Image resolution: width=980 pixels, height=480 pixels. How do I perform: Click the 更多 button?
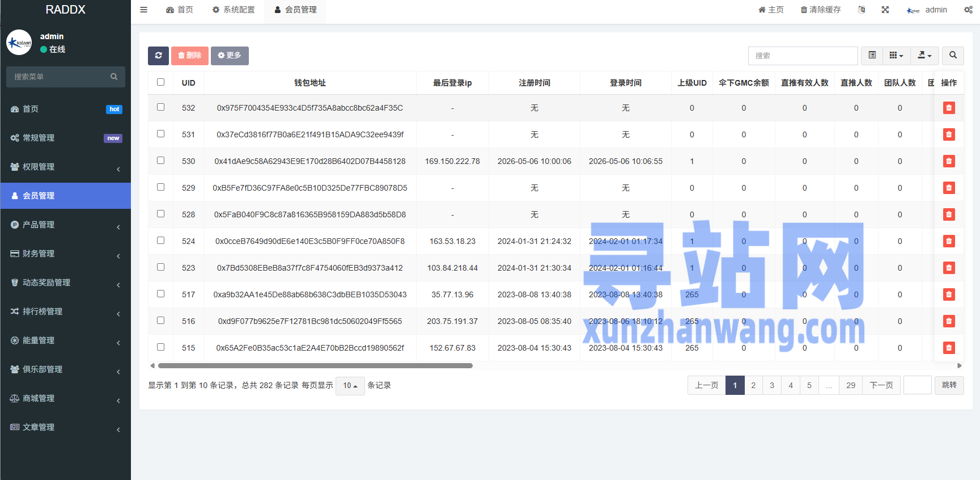coord(230,56)
